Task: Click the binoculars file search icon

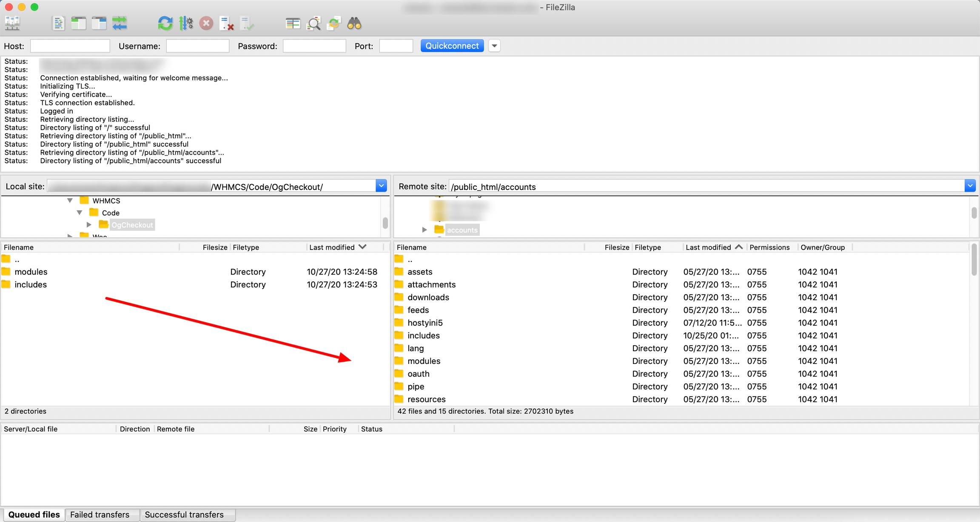Action: click(354, 23)
